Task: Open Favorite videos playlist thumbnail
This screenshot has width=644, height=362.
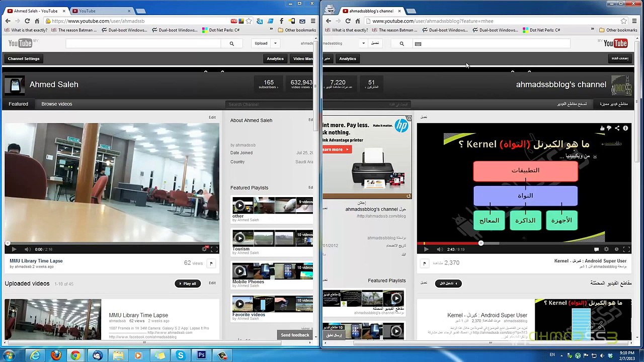Action: pos(272,304)
